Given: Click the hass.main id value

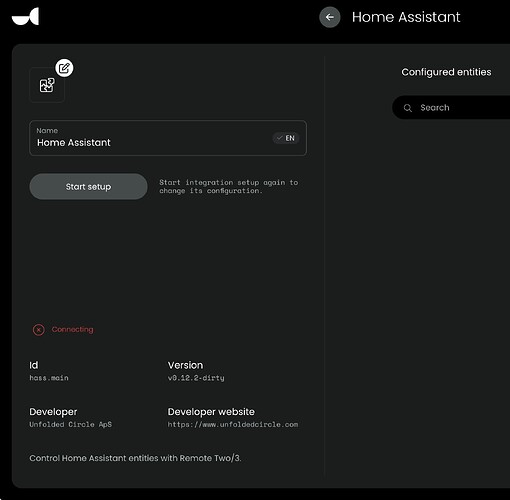Looking at the screenshot, I should tap(49, 378).
